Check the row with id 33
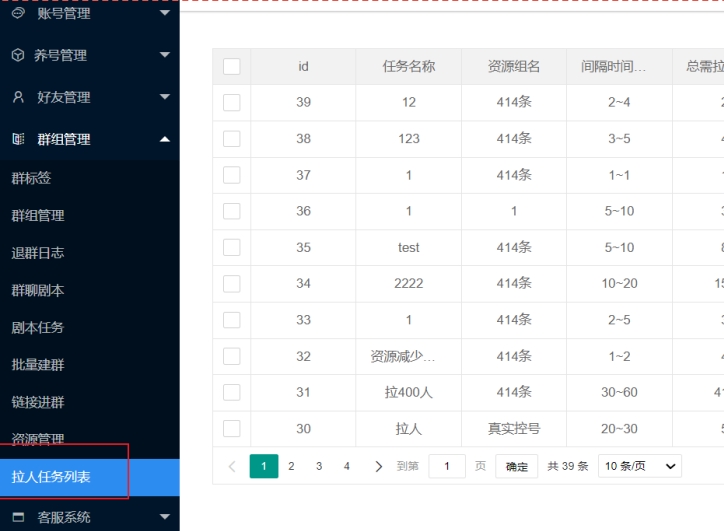 coord(231,320)
